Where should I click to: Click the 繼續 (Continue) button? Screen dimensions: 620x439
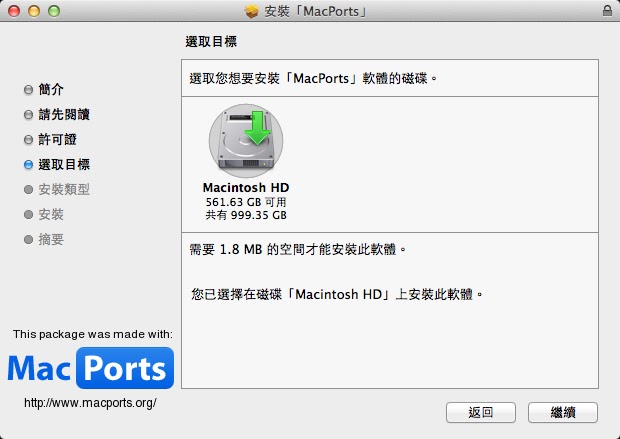click(563, 413)
